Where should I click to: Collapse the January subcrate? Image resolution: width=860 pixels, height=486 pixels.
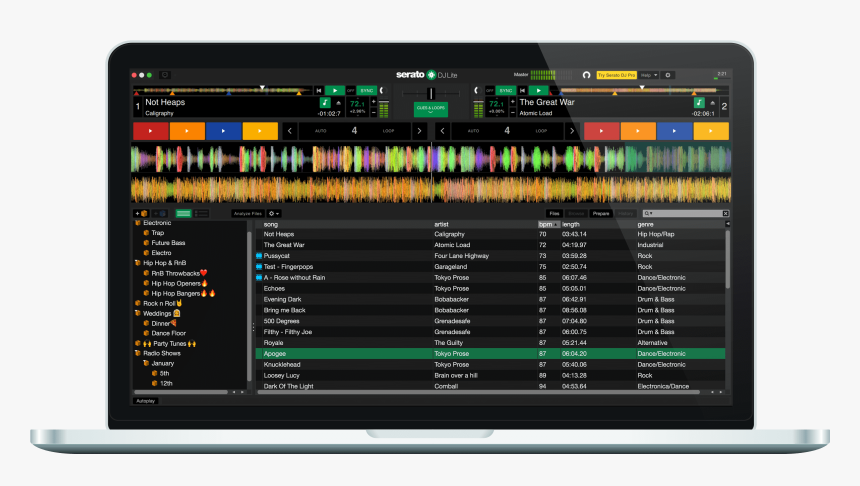point(146,363)
